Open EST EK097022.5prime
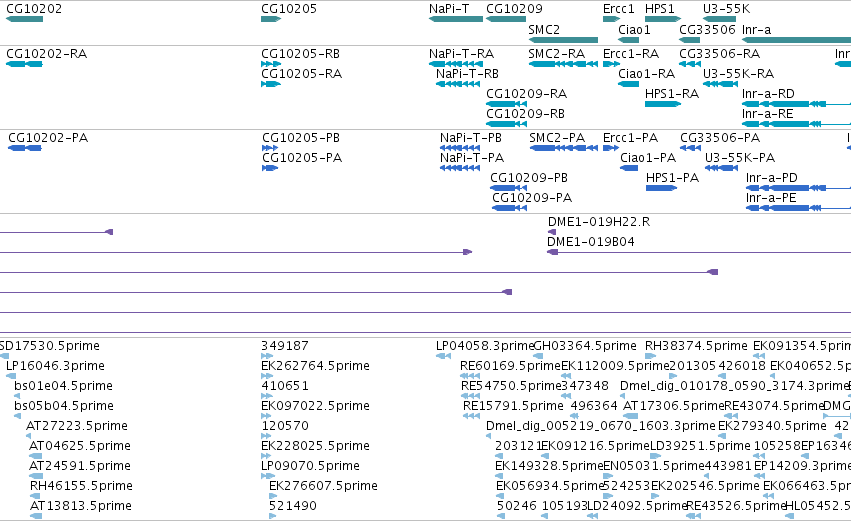This screenshot has width=851, height=521. click(x=315, y=406)
